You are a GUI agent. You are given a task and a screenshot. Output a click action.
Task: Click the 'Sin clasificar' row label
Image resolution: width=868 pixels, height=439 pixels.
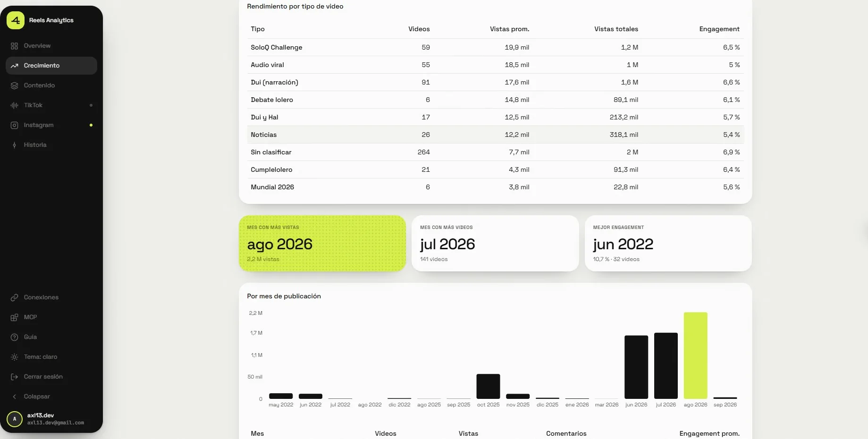click(x=271, y=152)
